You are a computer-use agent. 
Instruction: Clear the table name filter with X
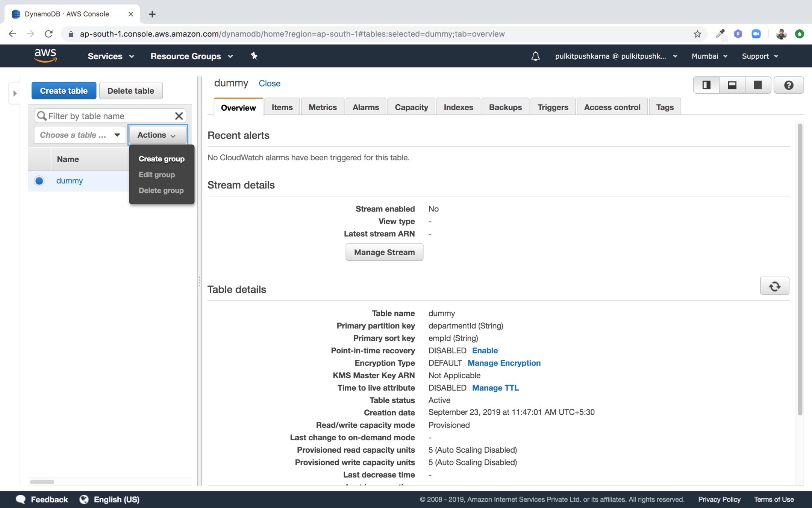pos(179,116)
